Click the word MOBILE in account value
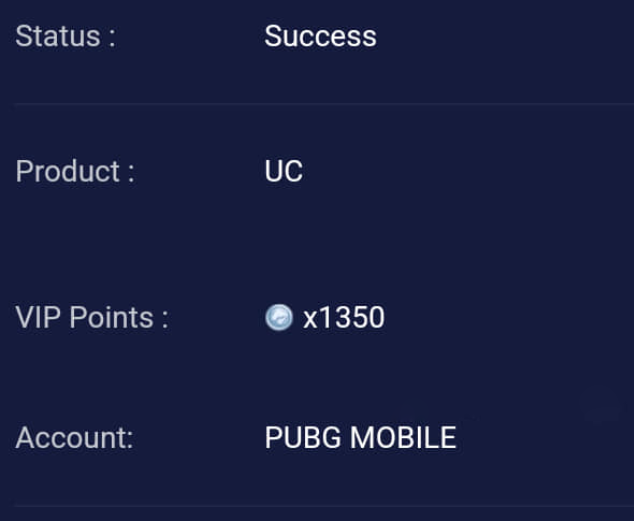This screenshot has width=634, height=521. point(403,438)
